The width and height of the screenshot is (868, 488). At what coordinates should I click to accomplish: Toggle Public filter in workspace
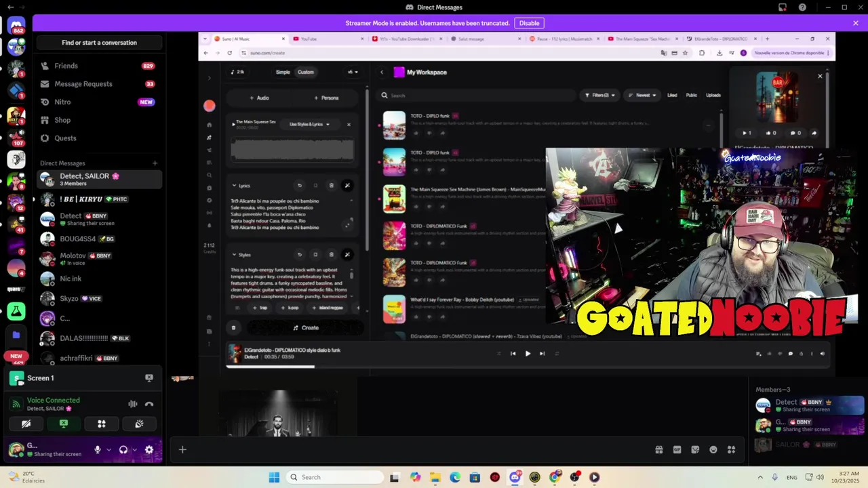[691, 96]
